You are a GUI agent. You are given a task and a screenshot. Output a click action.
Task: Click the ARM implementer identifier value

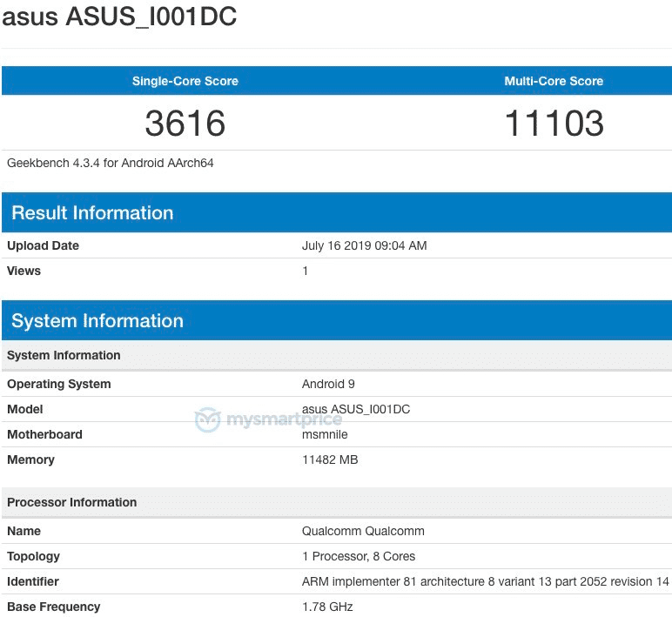(x=485, y=581)
